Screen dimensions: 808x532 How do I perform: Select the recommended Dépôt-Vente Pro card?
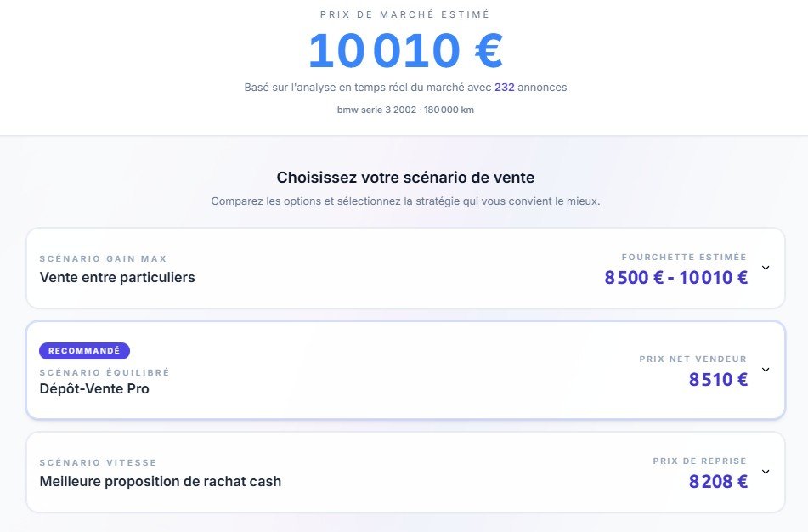[x=408, y=371]
